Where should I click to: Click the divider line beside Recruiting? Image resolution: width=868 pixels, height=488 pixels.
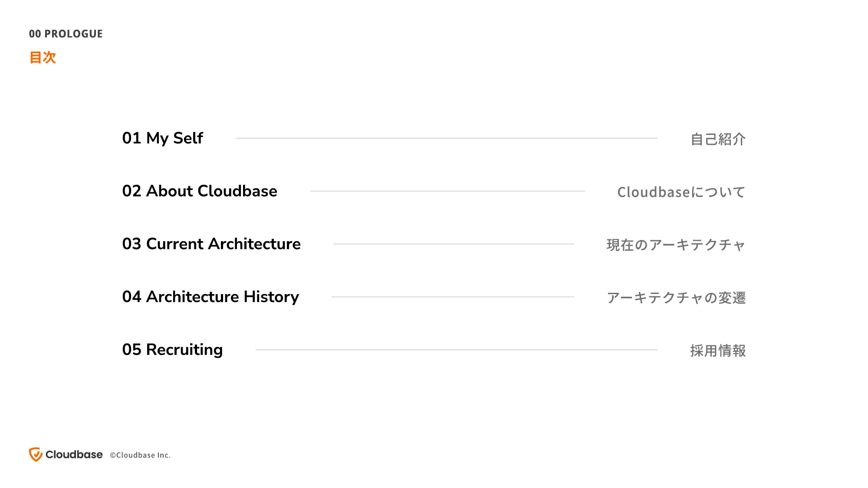coord(457,350)
